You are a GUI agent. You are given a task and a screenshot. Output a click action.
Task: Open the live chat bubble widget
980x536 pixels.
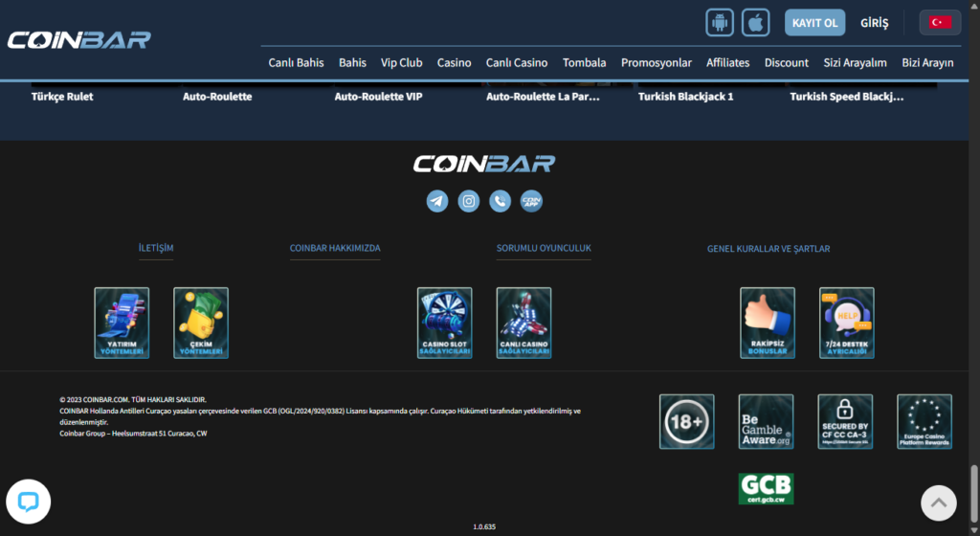28,502
